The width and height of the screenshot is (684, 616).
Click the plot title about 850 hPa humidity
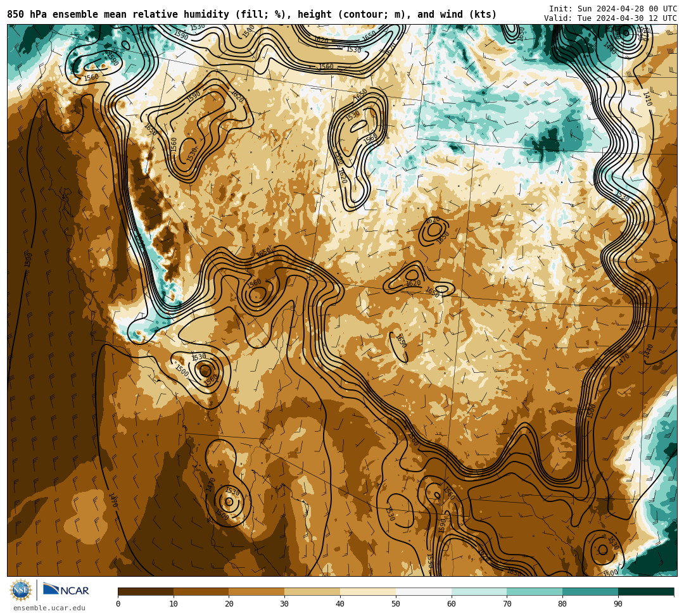pyautogui.click(x=251, y=15)
